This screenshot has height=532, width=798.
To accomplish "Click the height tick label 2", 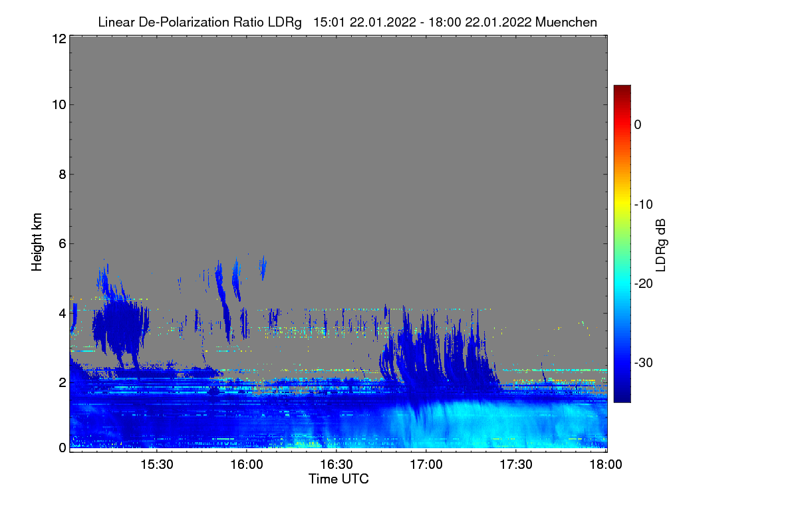I will (61, 382).
